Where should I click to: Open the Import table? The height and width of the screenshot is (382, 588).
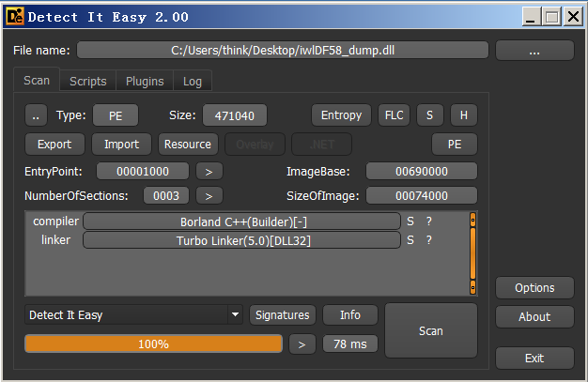pyautogui.click(x=121, y=145)
